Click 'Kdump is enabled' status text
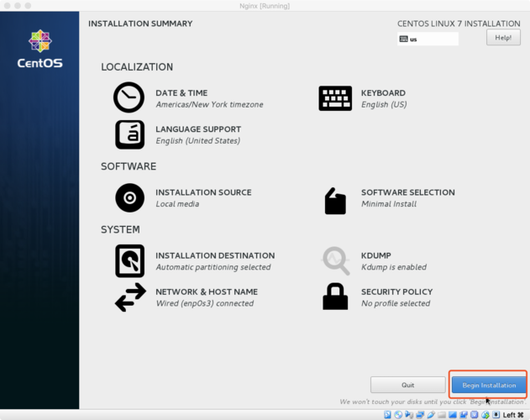Image resolution: width=530 pixels, height=420 pixels. [x=394, y=267]
